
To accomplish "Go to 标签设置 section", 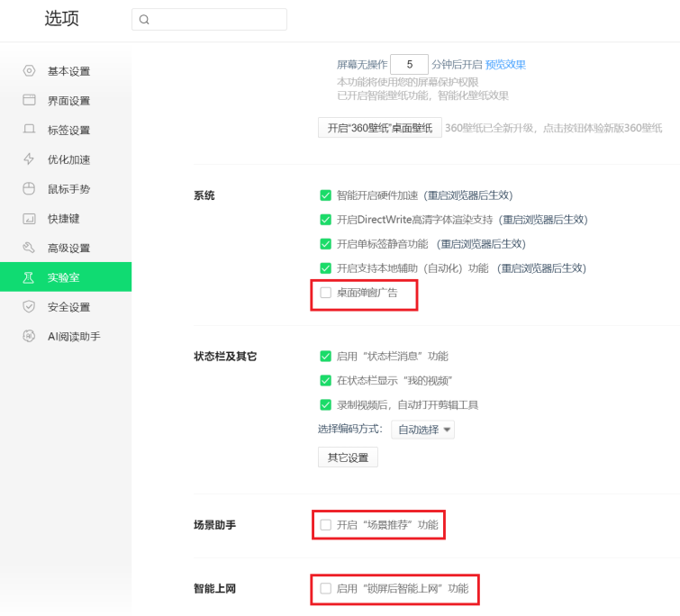I will click(66, 130).
